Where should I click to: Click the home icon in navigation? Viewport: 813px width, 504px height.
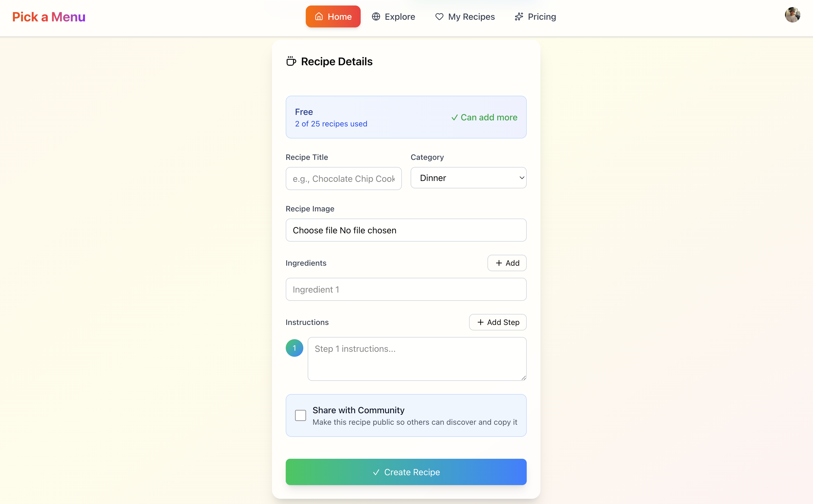(x=319, y=17)
